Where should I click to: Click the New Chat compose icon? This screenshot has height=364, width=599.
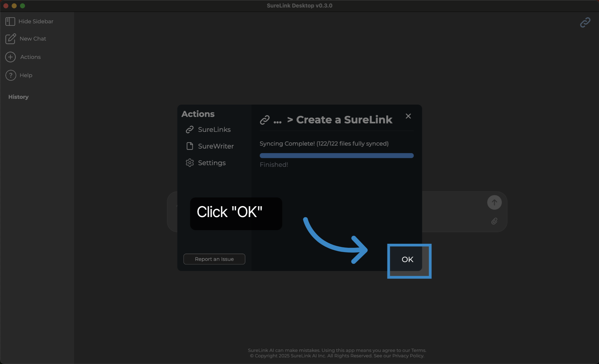[x=11, y=39]
